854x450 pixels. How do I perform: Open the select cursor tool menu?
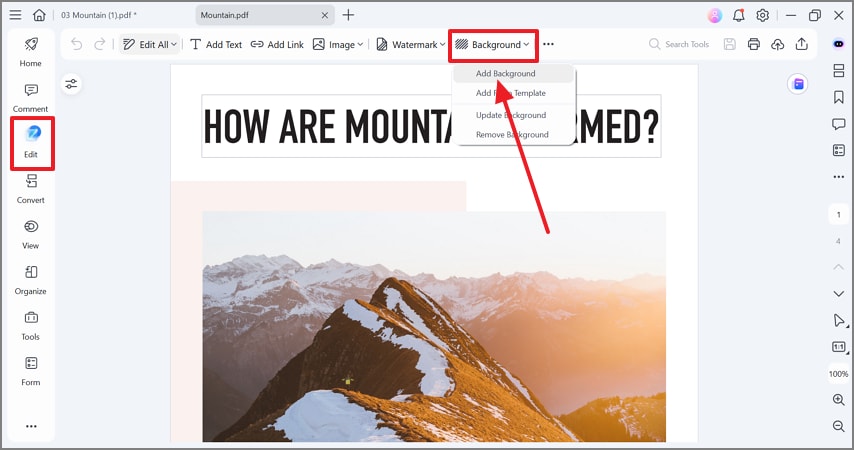839,320
